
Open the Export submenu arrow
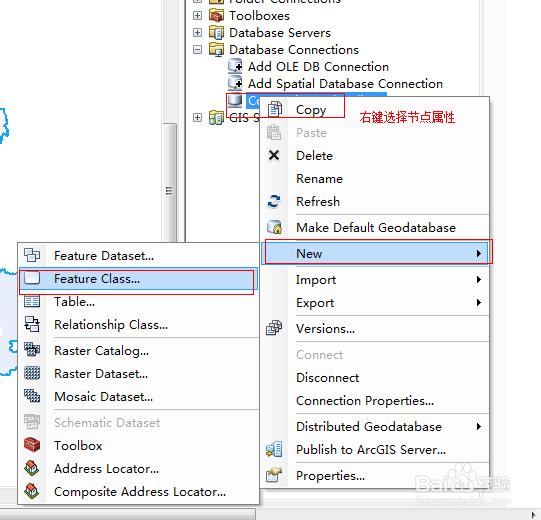(x=479, y=302)
